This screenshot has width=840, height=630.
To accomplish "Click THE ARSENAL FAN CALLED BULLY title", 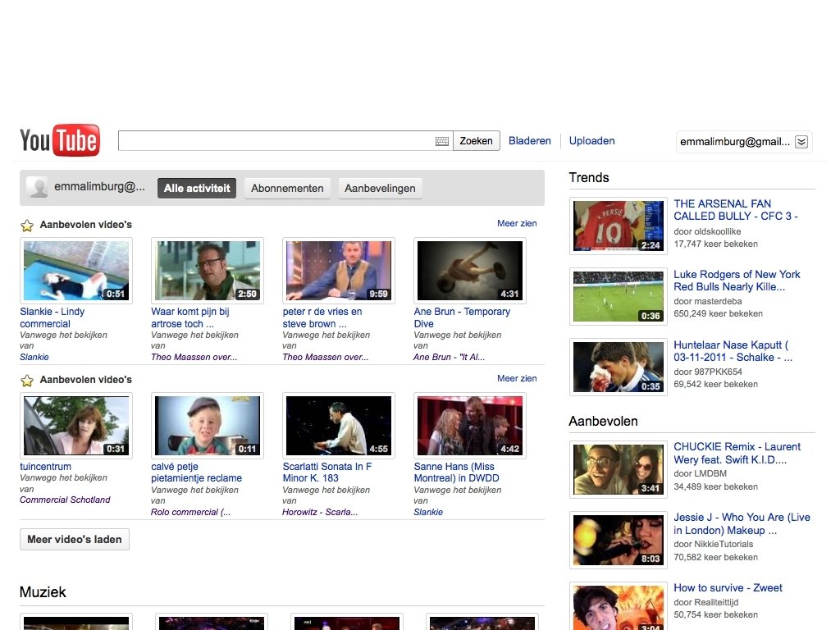I will [x=736, y=210].
